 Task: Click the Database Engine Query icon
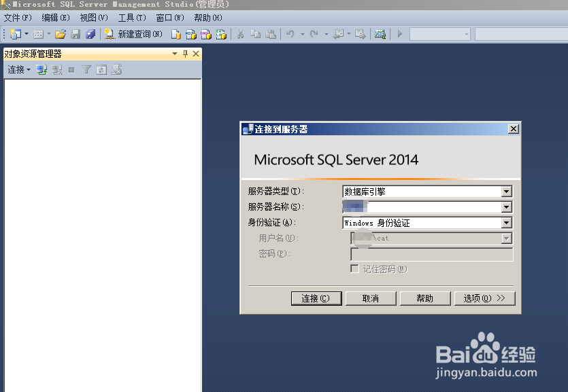176,34
